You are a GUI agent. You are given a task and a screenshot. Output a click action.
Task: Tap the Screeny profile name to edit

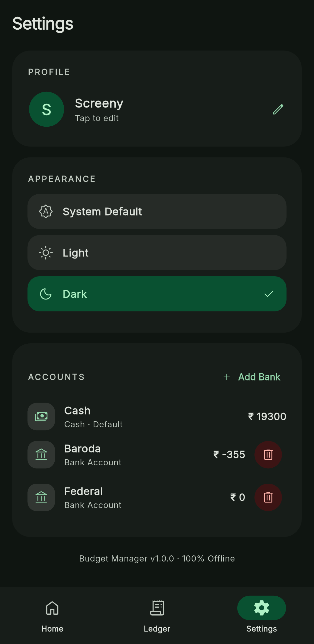tap(99, 103)
